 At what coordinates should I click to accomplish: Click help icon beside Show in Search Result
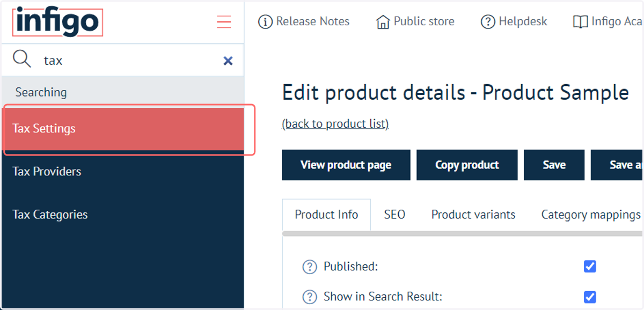point(310,297)
